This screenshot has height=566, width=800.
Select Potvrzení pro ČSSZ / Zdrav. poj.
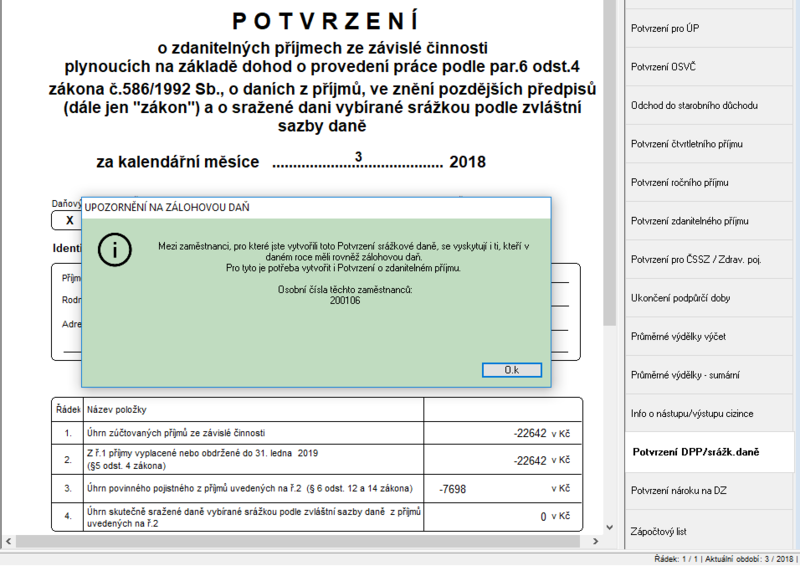coord(709,260)
